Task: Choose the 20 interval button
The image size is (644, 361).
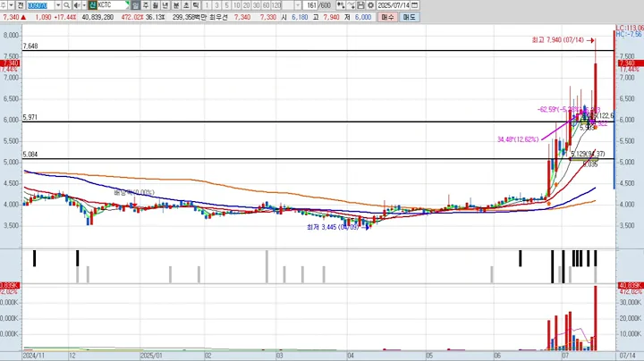Action: pos(247,5)
